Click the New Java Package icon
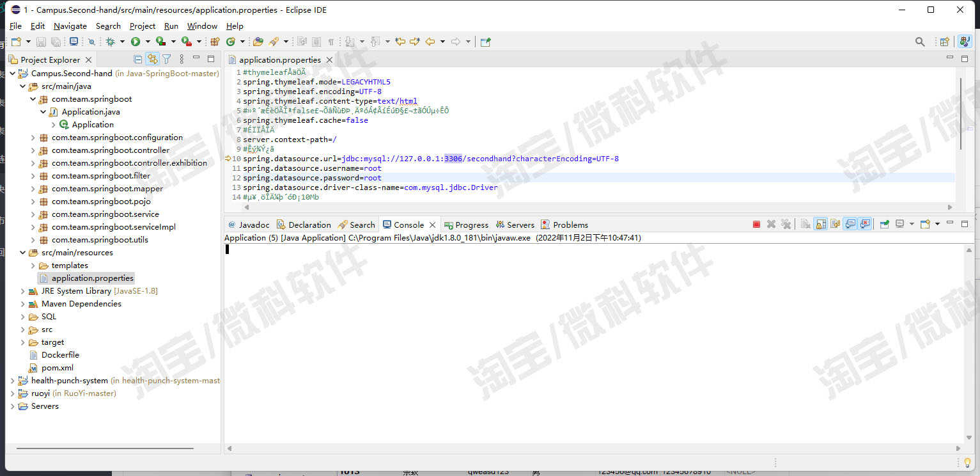 (x=214, y=42)
